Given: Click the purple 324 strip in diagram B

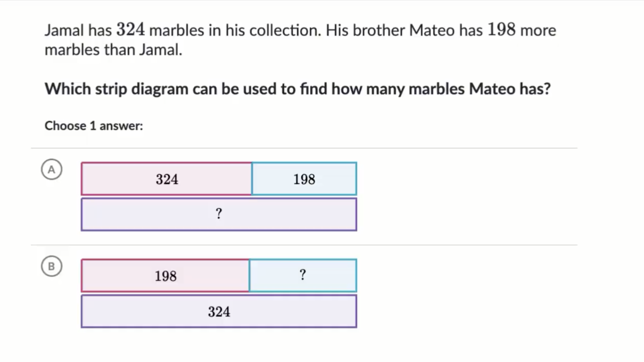Looking at the screenshot, I should point(219,312).
